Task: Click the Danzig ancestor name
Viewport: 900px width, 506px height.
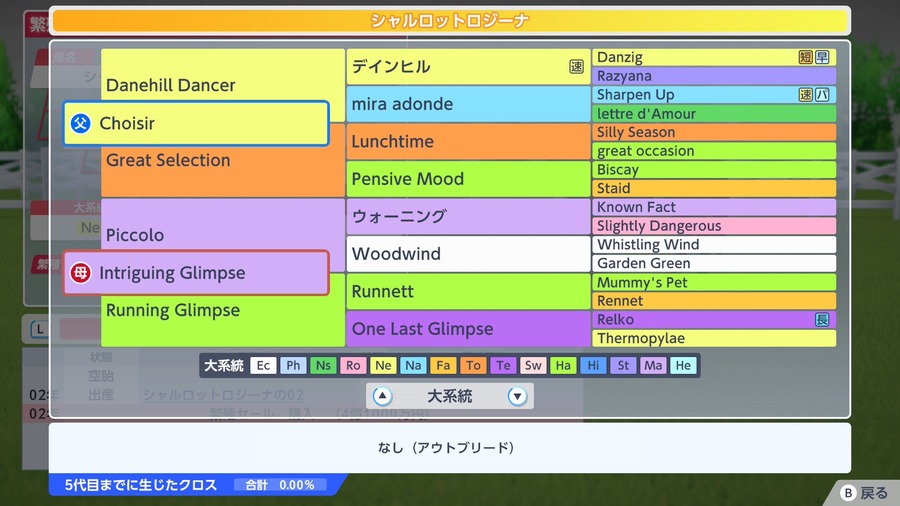Action: 620,57
